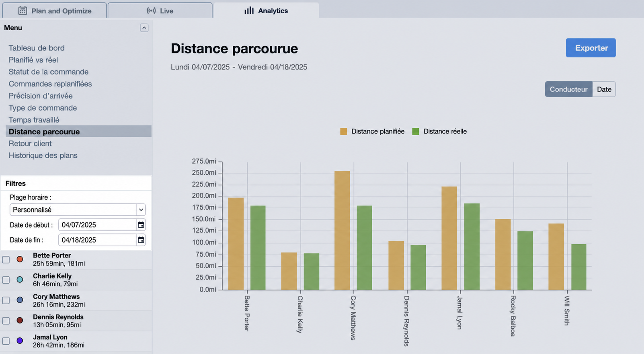Select Distance parcourue menu item
Screen dimensions: 644x354
tap(78, 132)
